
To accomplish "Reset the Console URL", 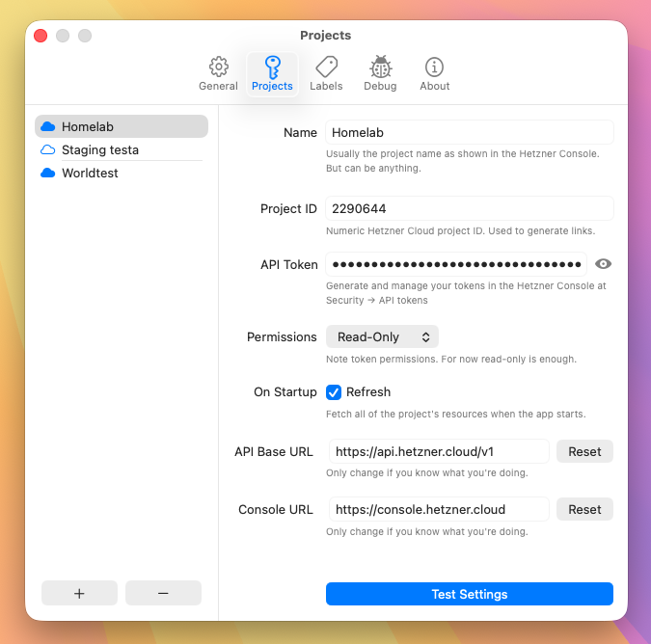I will tap(584, 509).
